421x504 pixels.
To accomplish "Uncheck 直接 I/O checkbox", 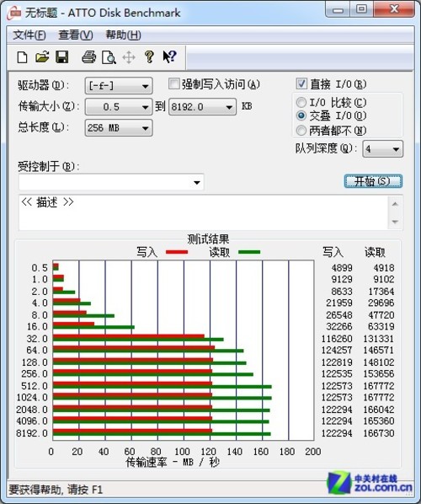I will click(x=301, y=84).
